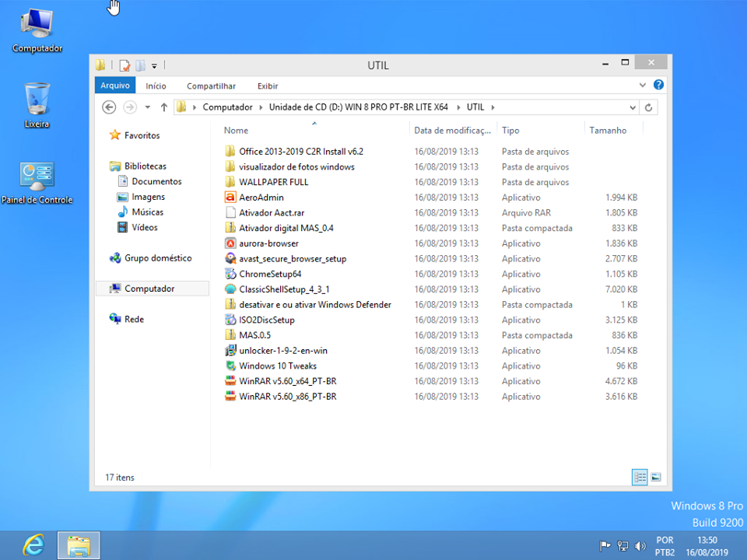
Task: Click UTIL in the address breadcrumb
Action: pyautogui.click(x=475, y=107)
